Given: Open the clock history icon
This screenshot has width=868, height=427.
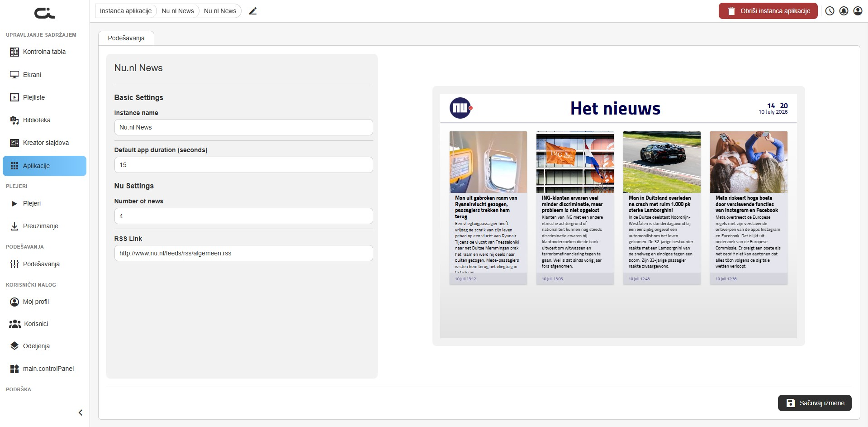Looking at the screenshot, I should tap(830, 11).
